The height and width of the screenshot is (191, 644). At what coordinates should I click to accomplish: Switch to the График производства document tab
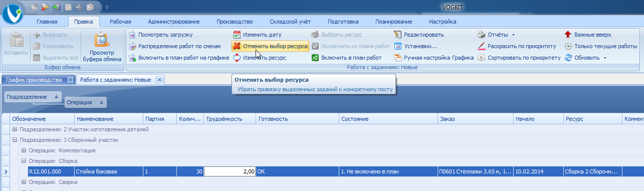[34, 80]
